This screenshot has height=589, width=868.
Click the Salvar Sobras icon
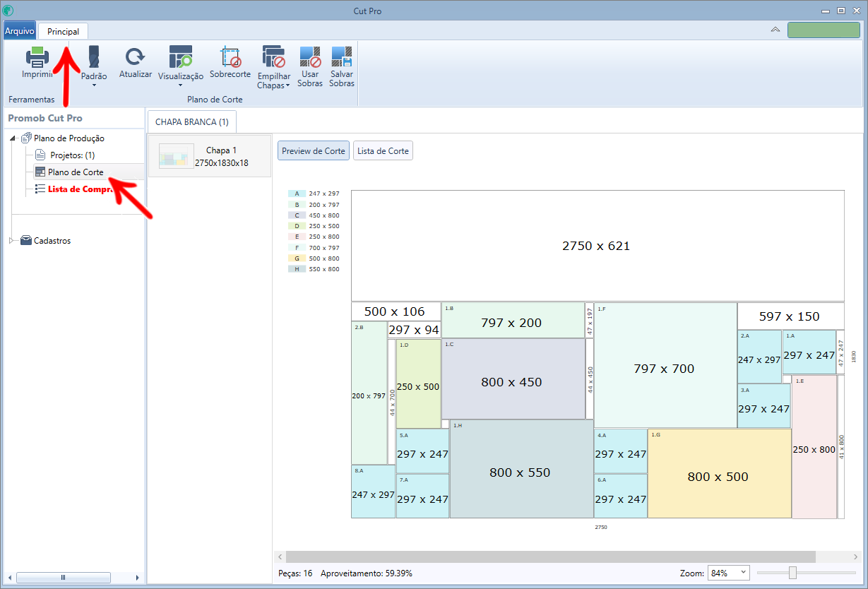click(342, 57)
